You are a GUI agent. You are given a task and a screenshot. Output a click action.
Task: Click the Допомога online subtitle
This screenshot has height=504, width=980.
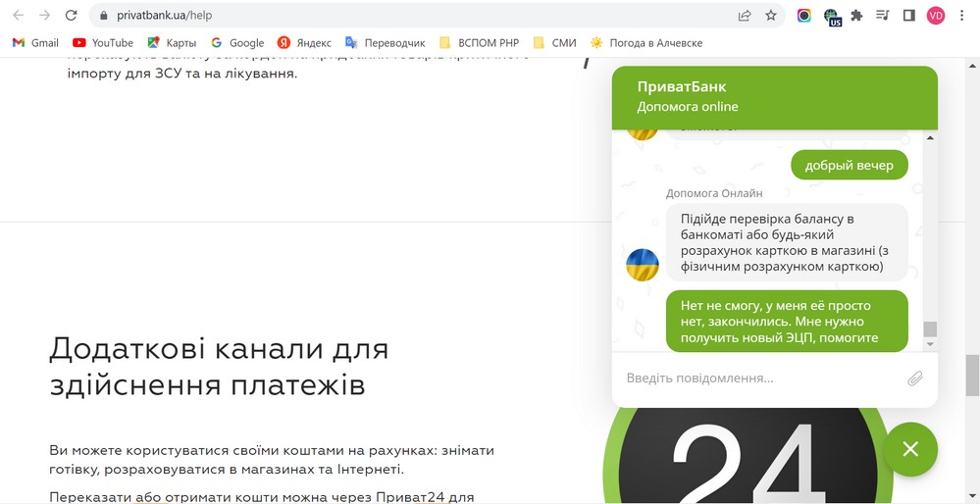point(688,107)
